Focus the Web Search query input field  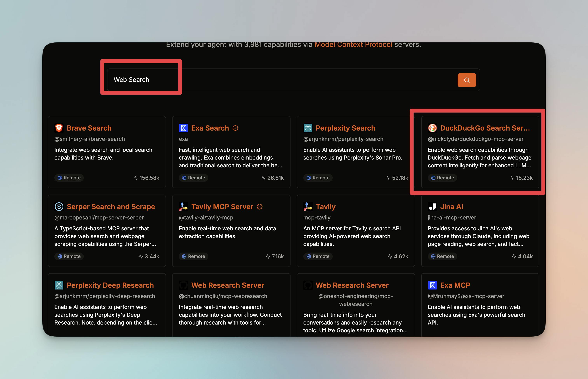click(x=270, y=80)
